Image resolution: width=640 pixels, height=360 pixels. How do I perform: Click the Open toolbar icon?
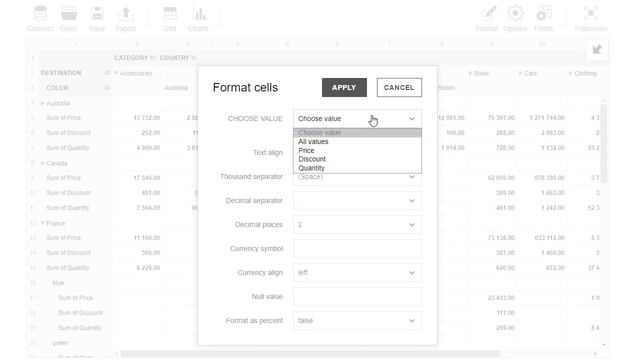point(69,18)
